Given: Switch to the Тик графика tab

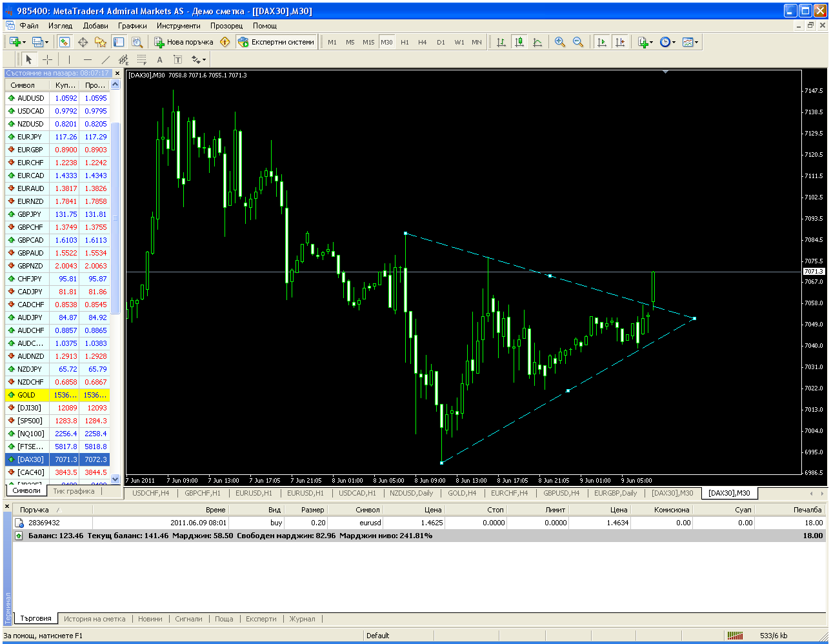Looking at the screenshot, I should click(x=74, y=491).
